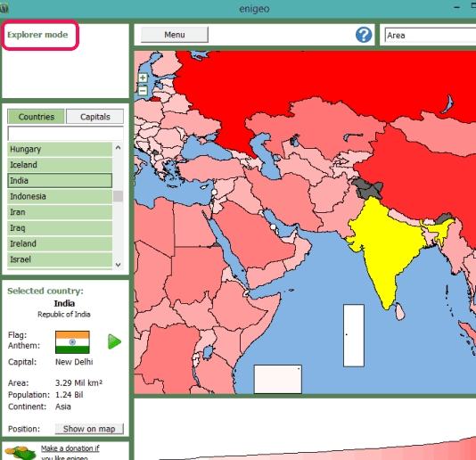Click the Explorer mode heading

pos(37,35)
